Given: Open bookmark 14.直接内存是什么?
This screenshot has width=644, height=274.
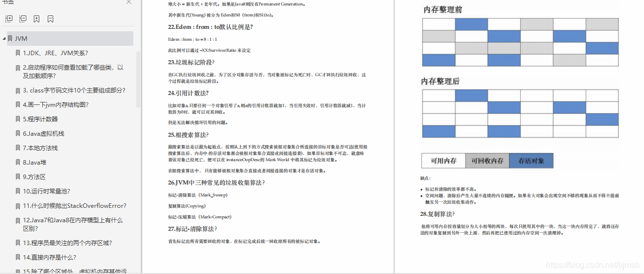Looking at the screenshot, I should (x=49, y=258).
